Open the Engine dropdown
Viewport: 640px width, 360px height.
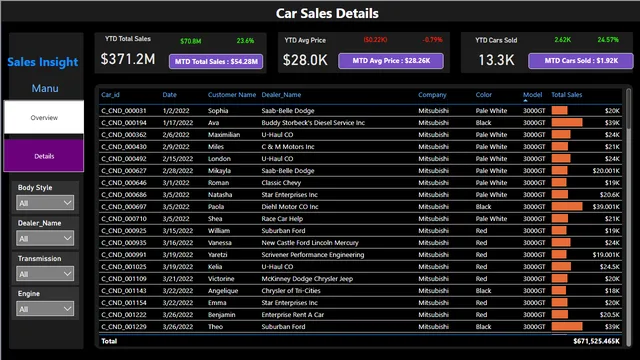(x=45, y=309)
